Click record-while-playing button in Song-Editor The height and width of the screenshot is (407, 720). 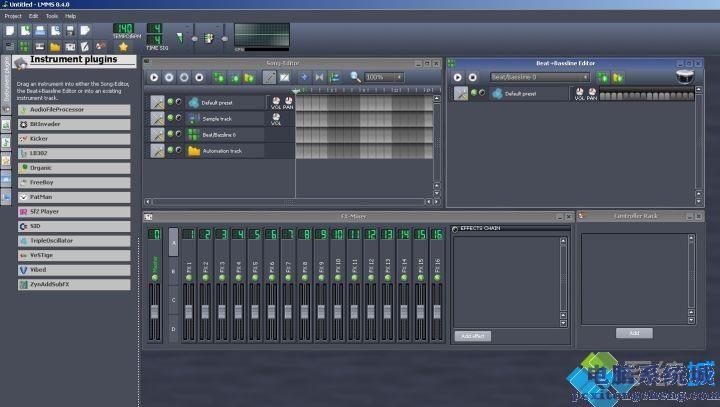coord(184,78)
